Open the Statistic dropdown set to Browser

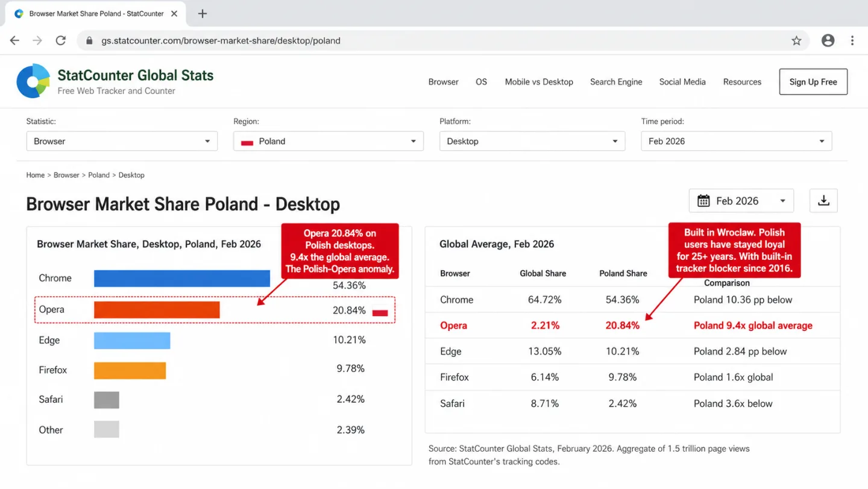point(122,141)
